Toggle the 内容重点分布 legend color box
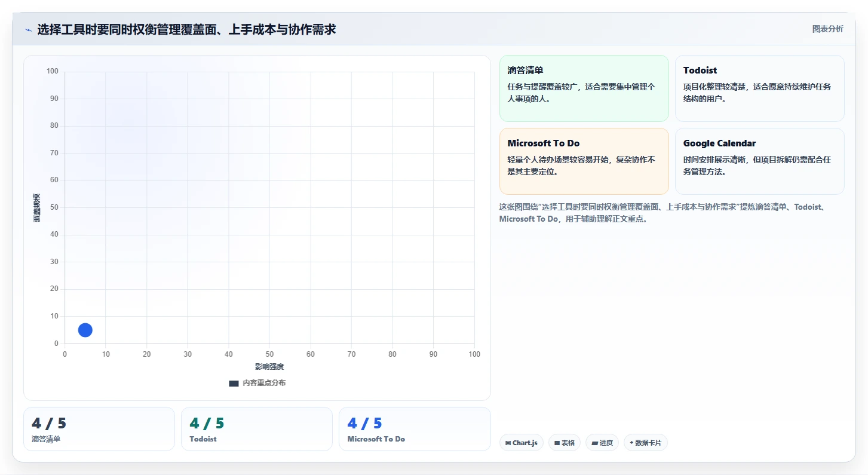Image resolution: width=868 pixels, height=475 pixels. 234,384
